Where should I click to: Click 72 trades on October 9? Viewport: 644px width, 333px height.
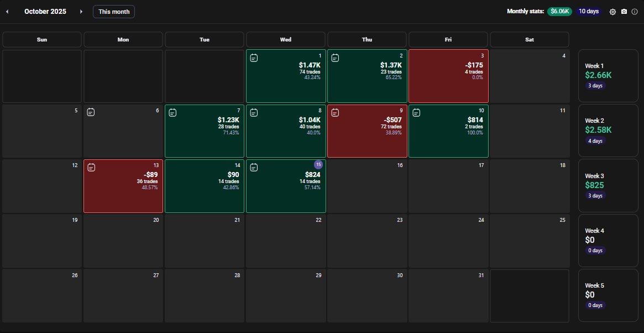point(391,127)
